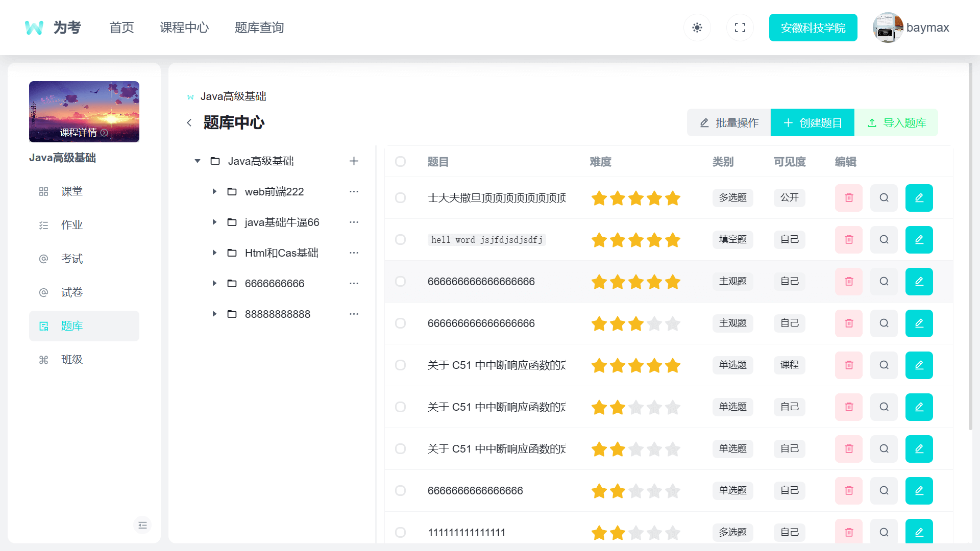Go back using arrow beside 题库中心
Screen dimensions: 980x551
(189, 123)
